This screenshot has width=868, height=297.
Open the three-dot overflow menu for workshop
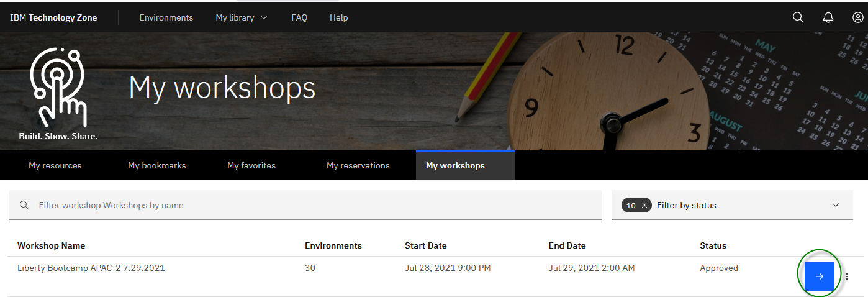[847, 276]
